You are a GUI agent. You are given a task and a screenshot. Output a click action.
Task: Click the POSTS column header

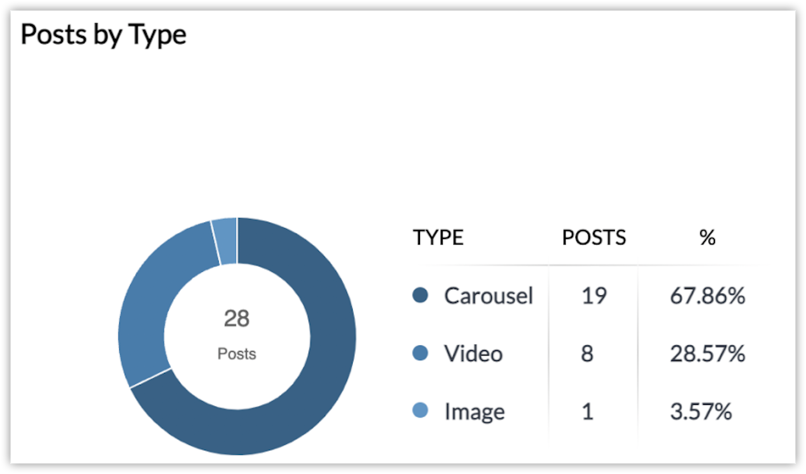coord(594,238)
